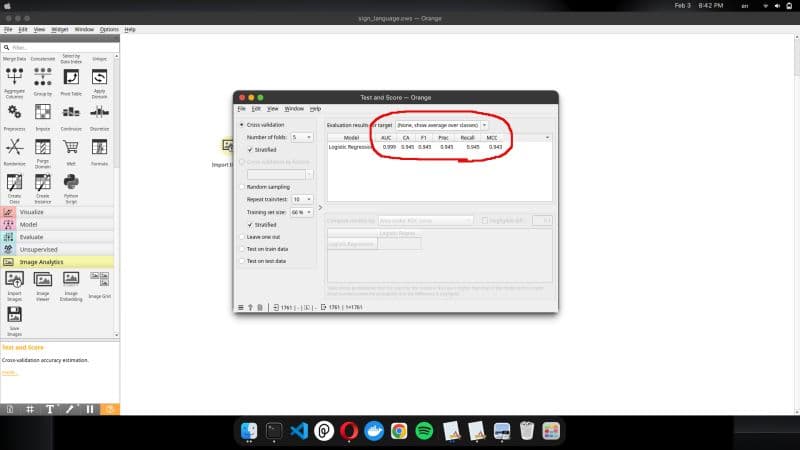
Task: Expand the Evaluate widget category
Action: [57, 237]
